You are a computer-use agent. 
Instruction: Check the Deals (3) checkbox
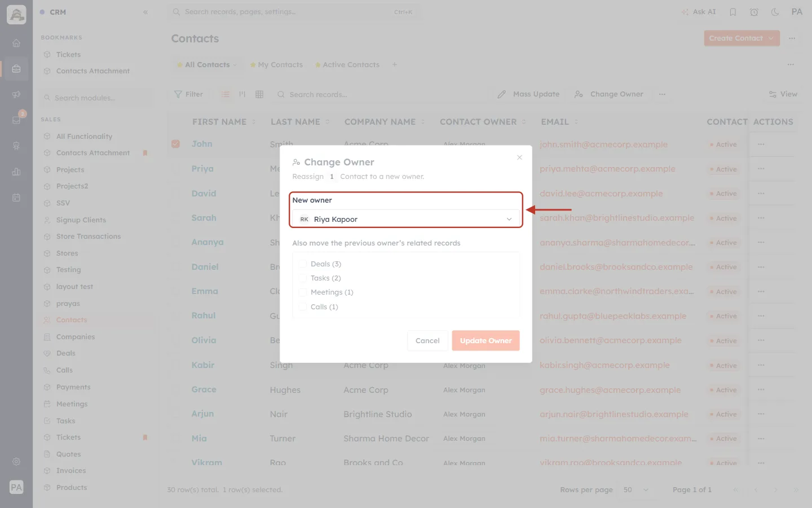tap(303, 264)
